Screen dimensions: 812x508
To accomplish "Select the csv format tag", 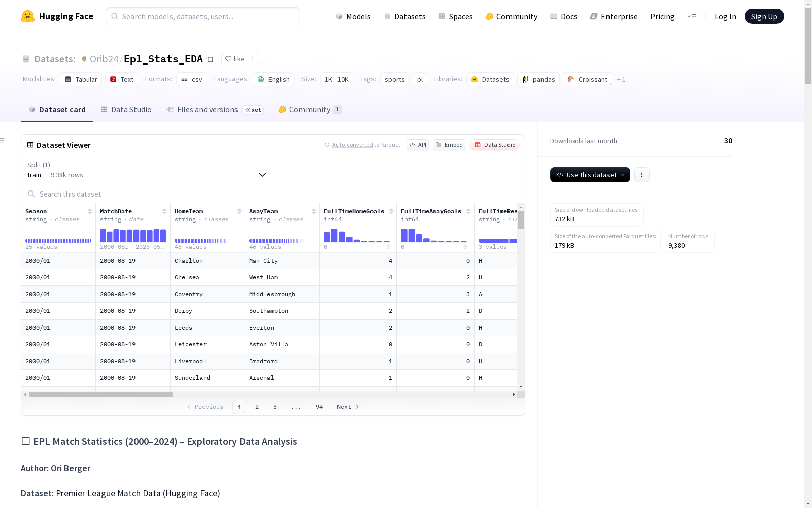I will (192, 79).
